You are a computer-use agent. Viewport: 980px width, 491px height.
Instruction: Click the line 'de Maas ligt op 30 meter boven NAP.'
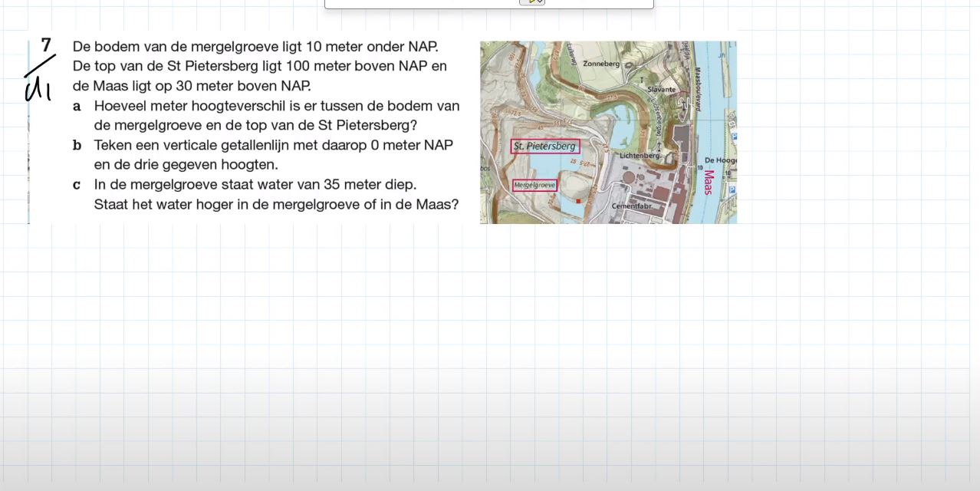pos(192,86)
